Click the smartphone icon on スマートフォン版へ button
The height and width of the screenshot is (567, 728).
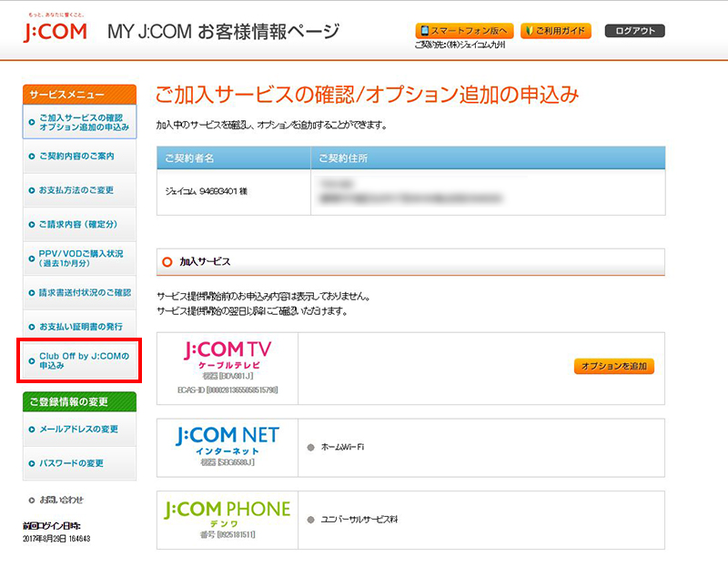[424, 31]
